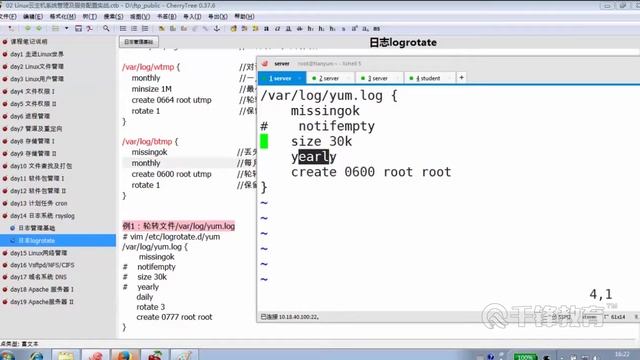
Task: Open the 格式化(M) menu
Action: pos(62,17)
